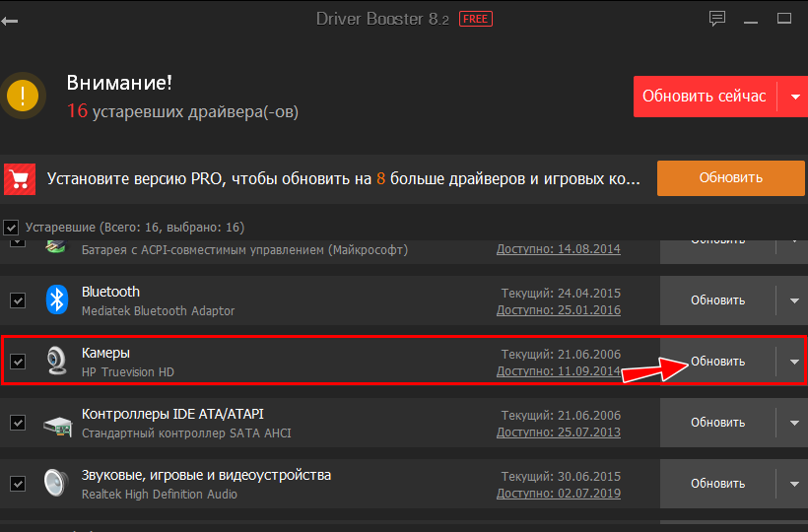
Task: Click the speaker icon for Realtek audio
Action: (55, 482)
